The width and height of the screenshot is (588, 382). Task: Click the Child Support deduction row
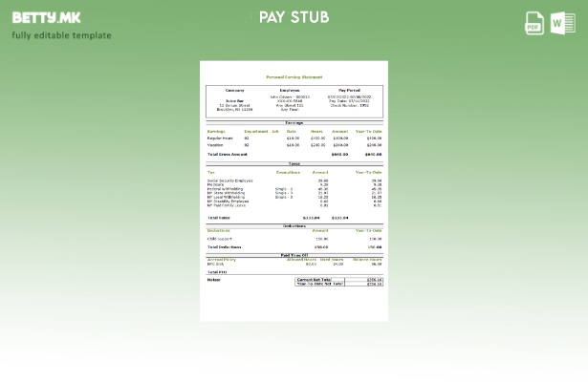coord(294,240)
